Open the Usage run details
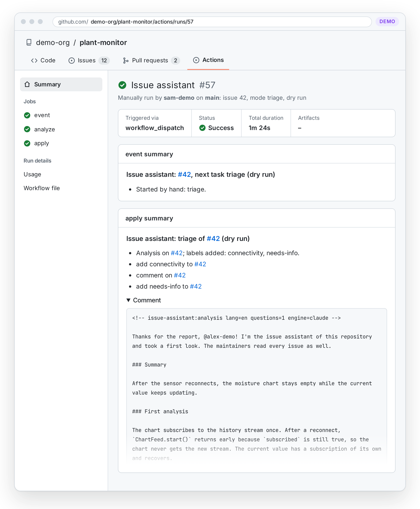 point(32,174)
